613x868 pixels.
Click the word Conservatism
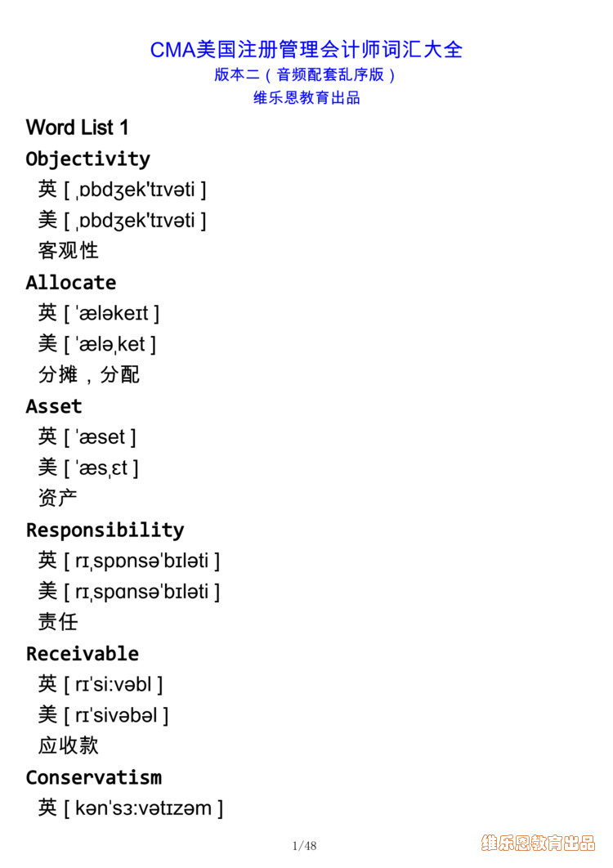(x=94, y=778)
